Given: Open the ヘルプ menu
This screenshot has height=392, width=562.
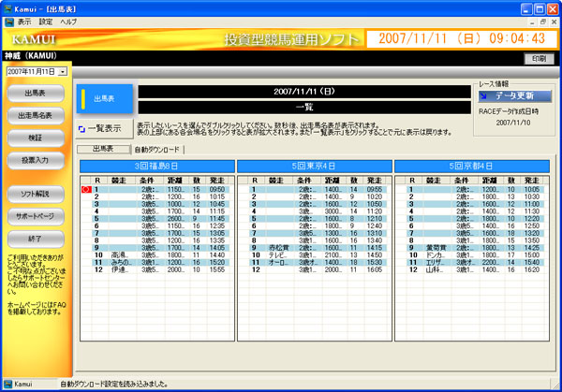Looking at the screenshot, I should 69,21.
